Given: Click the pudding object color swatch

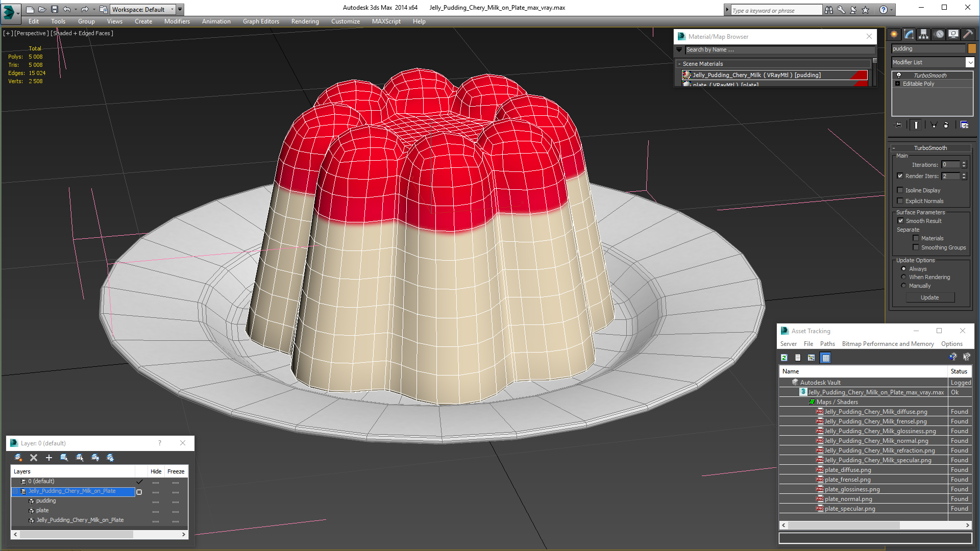Looking at the screenshot, I should tap(972, 48).
